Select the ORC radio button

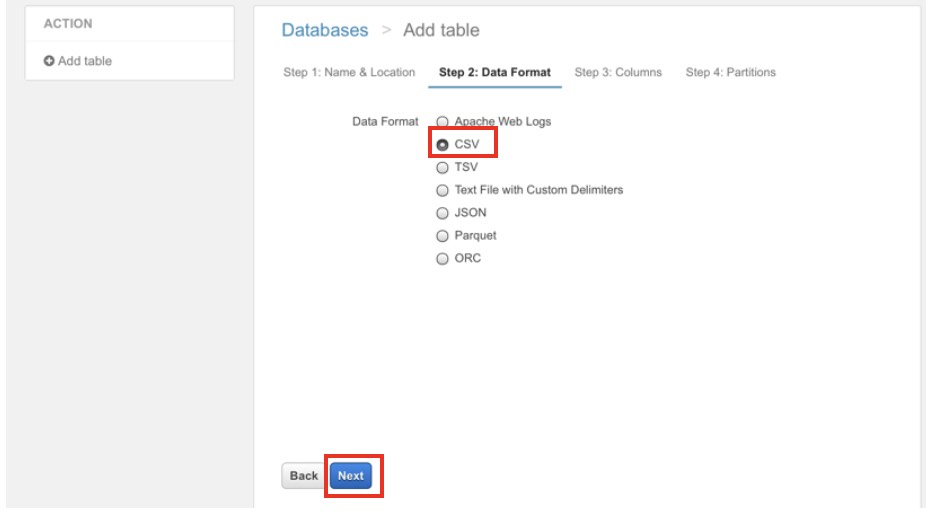pos(442,259)
